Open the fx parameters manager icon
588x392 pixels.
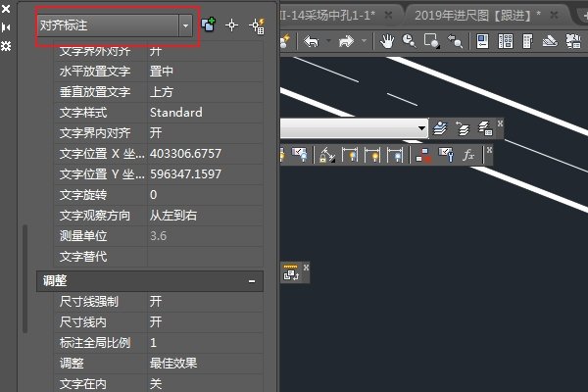[x=468, y=155]
